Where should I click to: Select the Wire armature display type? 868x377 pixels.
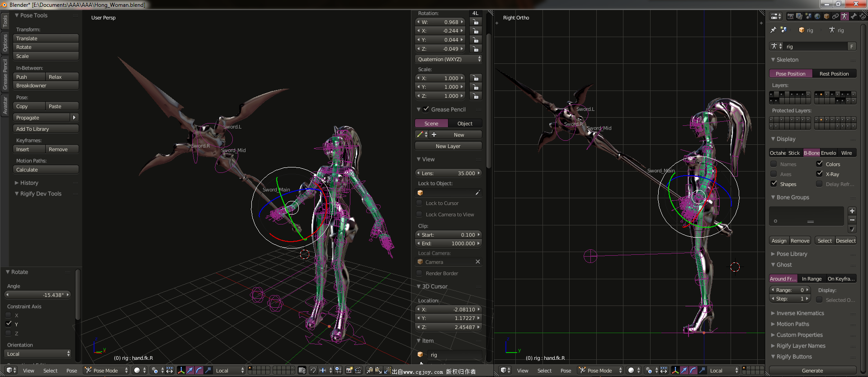tap(846, 153)
